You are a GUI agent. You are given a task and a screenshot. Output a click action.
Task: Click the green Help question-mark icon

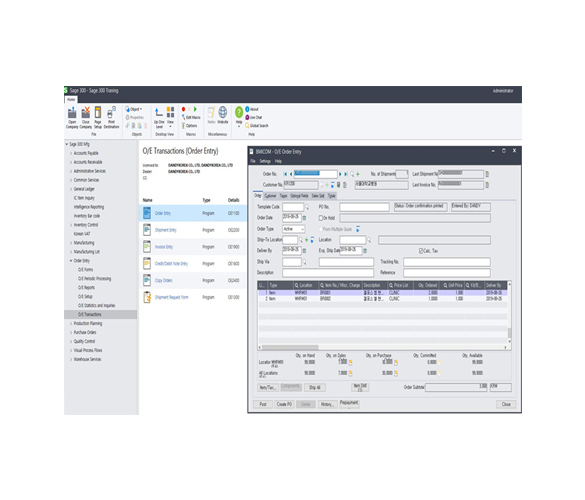pos(239,113)
